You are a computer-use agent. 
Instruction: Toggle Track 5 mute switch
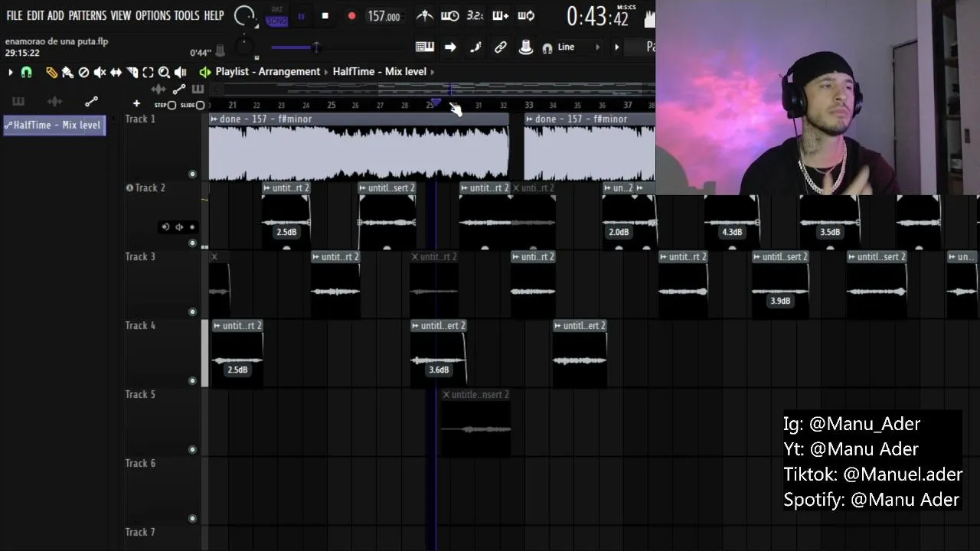tap(192, 449)
